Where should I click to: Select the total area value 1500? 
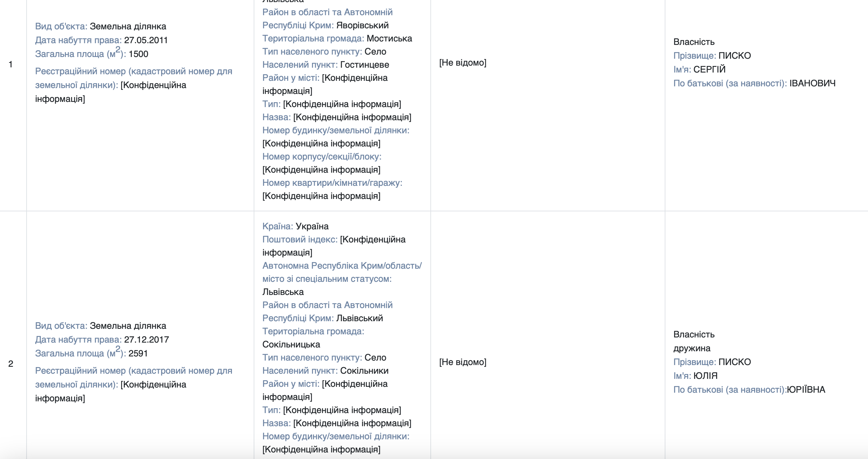point(138,54)
